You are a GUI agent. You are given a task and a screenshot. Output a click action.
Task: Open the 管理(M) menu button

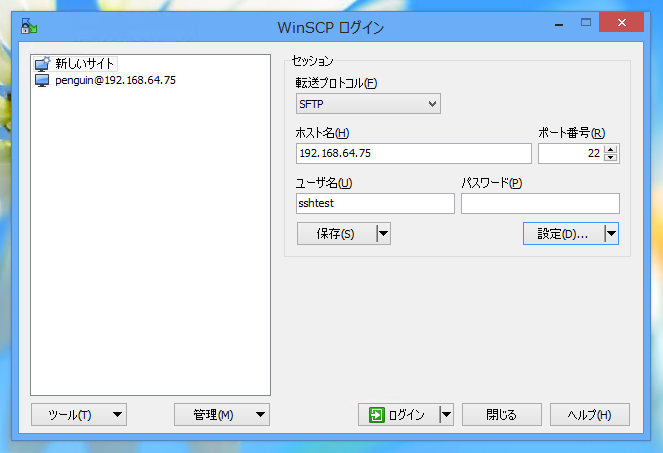(x=222, y=415)
